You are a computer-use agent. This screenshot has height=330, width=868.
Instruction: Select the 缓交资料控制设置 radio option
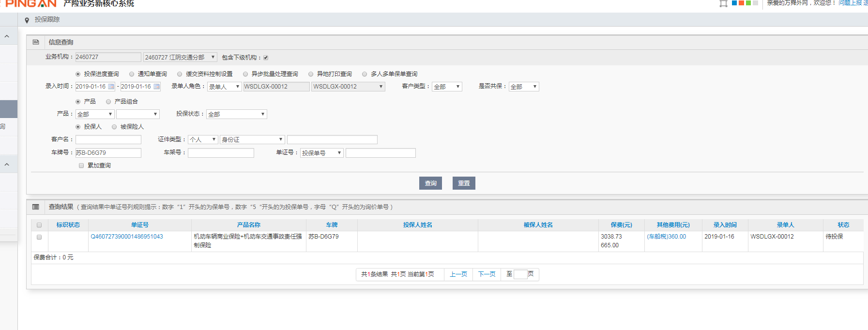tap(180, 74)
